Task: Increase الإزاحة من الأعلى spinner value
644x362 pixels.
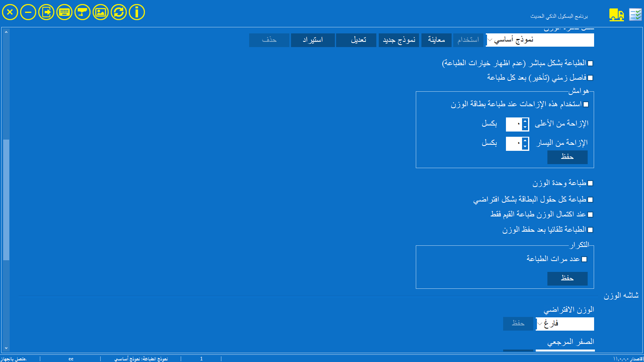Action: [525, 121]
